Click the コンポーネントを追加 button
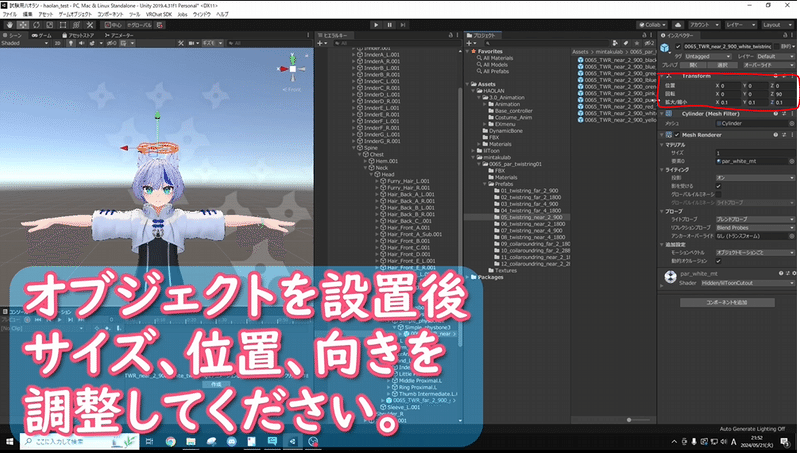The height and width of the screenshot is (453, 800). point(727,303)
